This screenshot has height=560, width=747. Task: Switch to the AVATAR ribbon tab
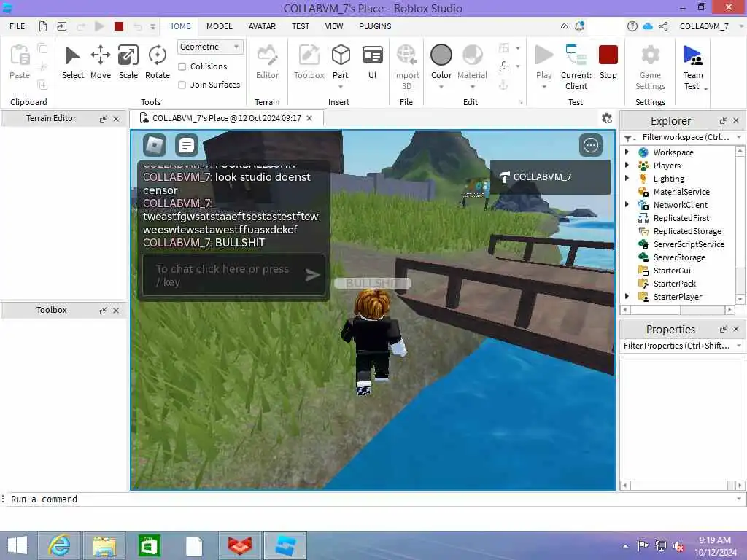(262, 26)
